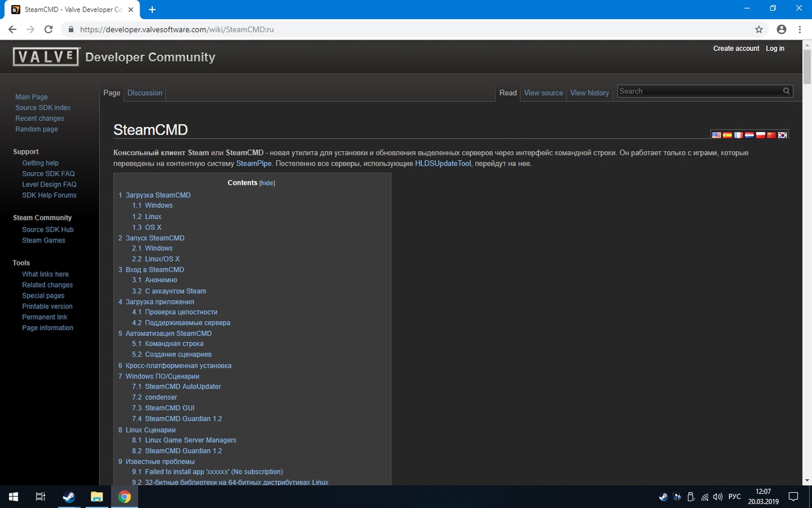Launch Steam from the taskbar
This screenshot has width=812, height=508.
tap(69, 497)
